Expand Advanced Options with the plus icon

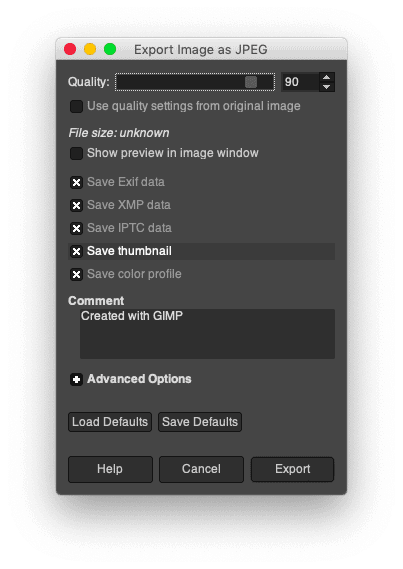(76, 380)
